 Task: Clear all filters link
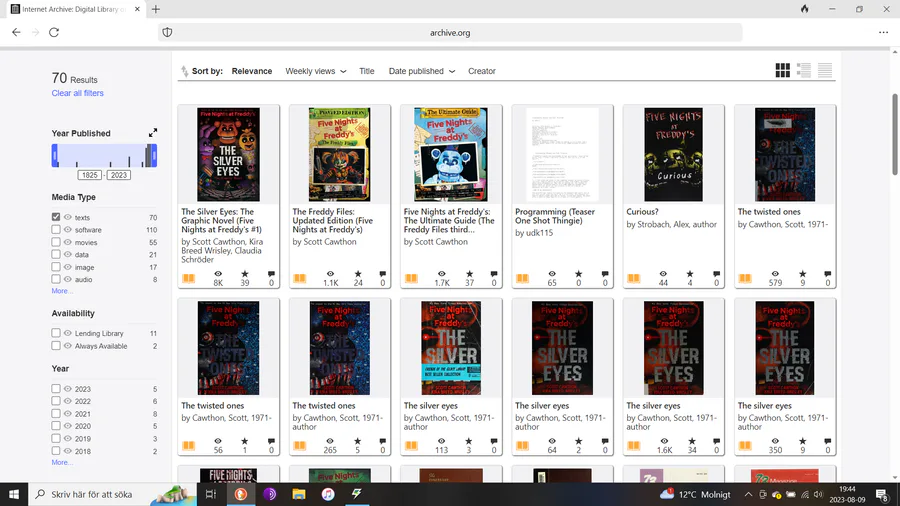tap(77, 93)
